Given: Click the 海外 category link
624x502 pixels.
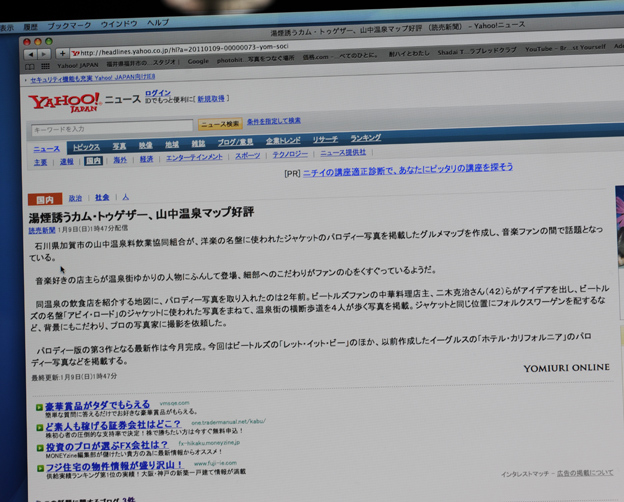Looking at the screenshot, I should [120, 160].
